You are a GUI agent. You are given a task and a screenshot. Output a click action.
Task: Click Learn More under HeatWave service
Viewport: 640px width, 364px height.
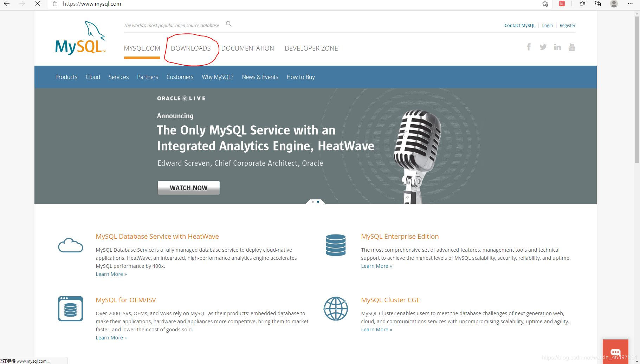coord(111,274)
